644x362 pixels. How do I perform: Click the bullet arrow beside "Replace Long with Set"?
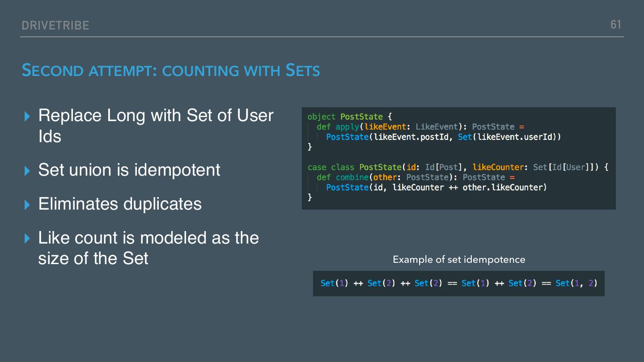(28, 117)
